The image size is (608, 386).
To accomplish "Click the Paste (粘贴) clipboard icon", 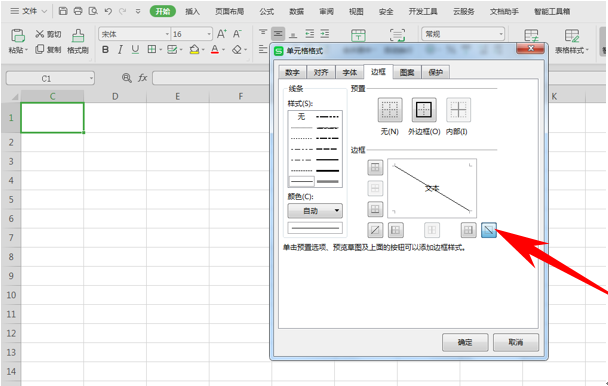I will pyautogui.click(x=18, y=35).
